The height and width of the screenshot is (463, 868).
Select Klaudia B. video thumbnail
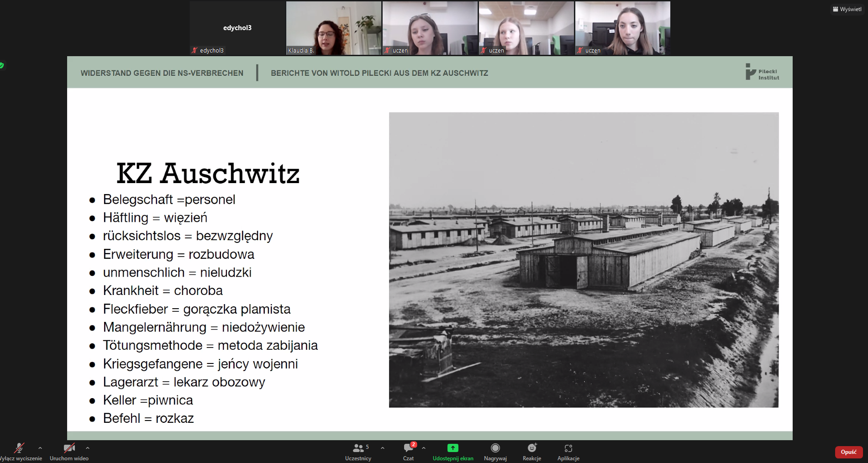333,28
